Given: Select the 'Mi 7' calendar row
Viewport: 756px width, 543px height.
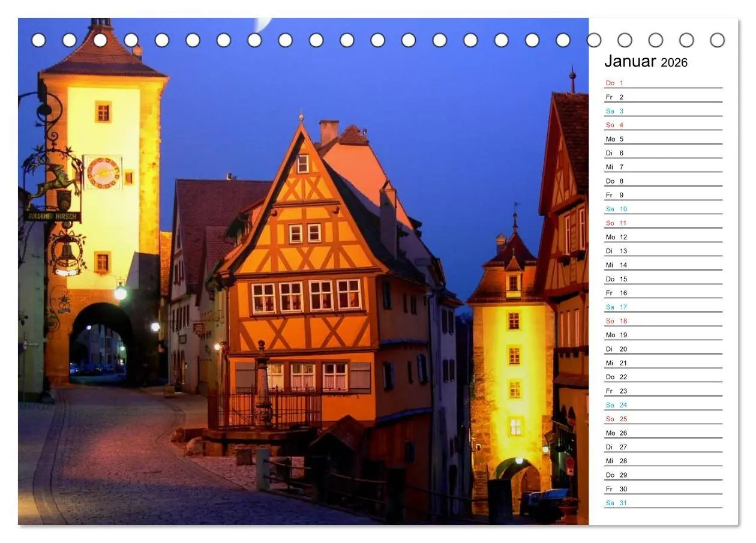Looking at the screenshot, I should pyautogui.click(x=663, y=167).
